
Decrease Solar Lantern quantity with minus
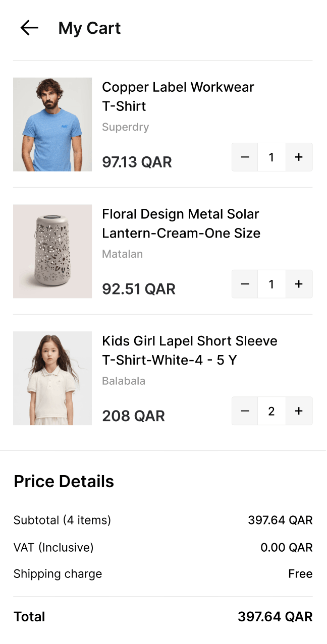pos(245,284)
